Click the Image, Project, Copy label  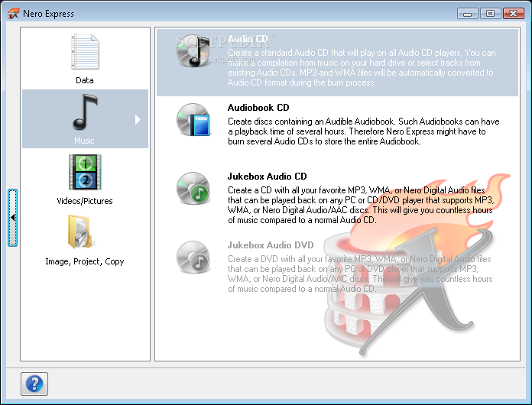click(x=84, y=261)
